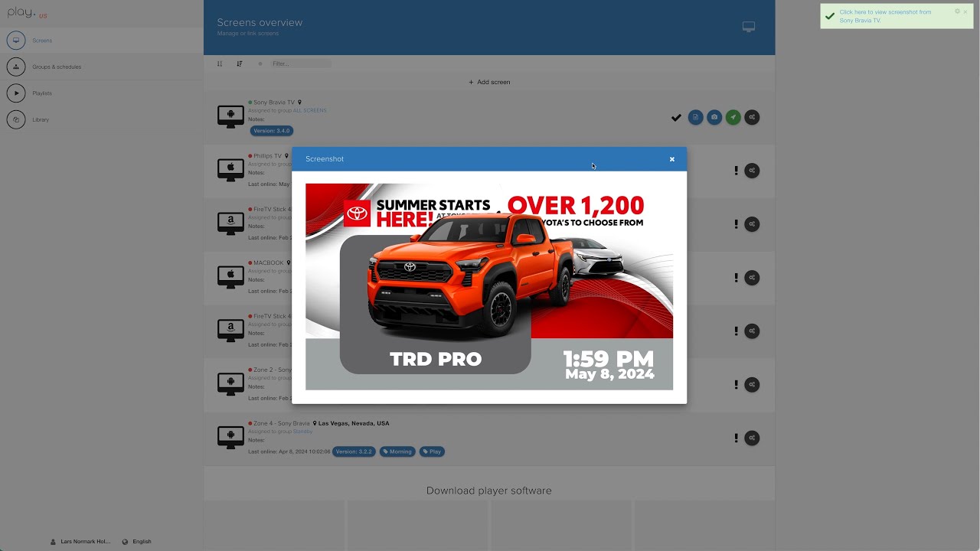Viewport: 980px width, 551px height.
Task: Click the Sony Bravia TV screen name
Action: point(274,103)
